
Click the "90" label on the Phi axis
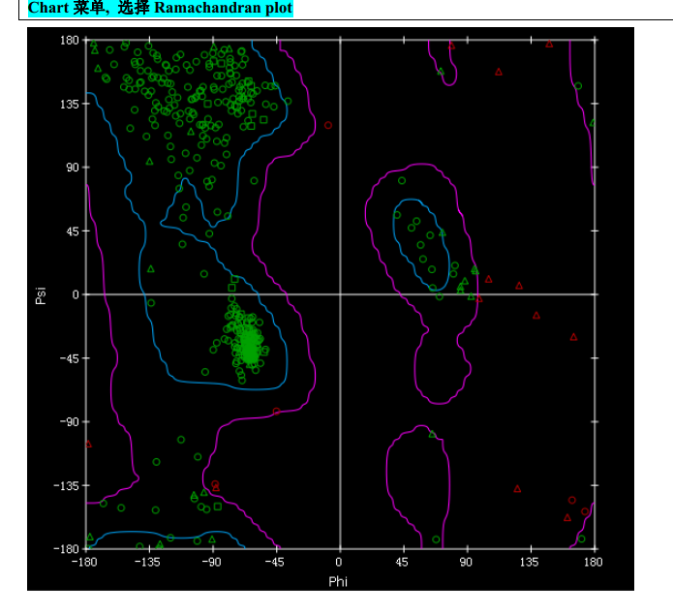[466, 562]
